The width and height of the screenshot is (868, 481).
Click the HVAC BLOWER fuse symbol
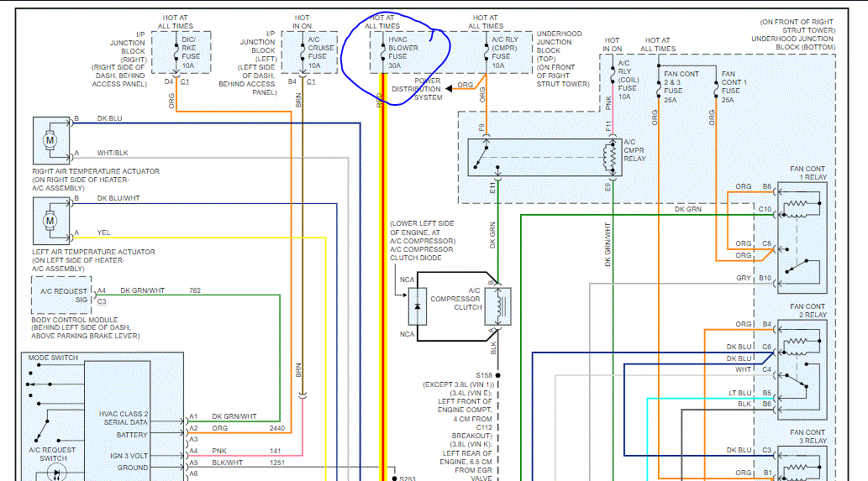click(383, 53)
